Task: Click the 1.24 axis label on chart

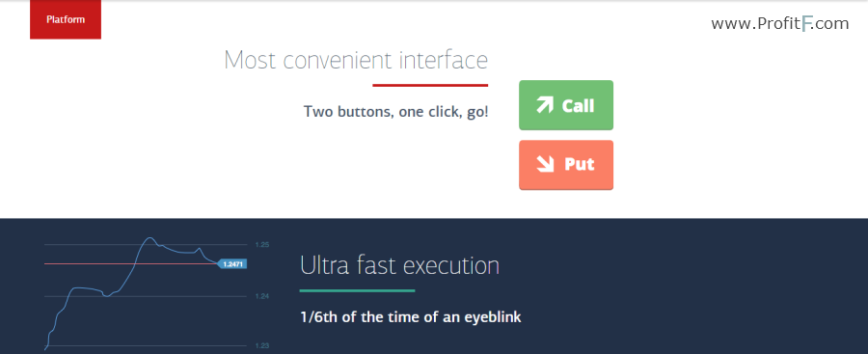Action: coord(261,296)
